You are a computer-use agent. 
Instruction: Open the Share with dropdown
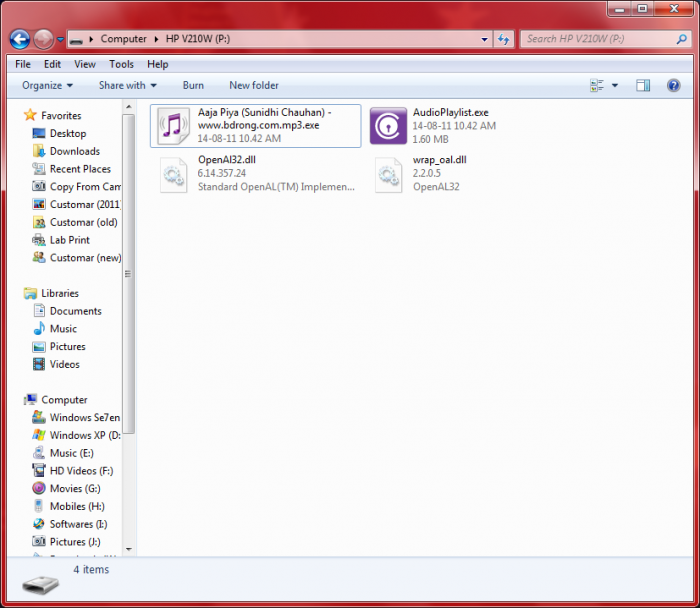pos(128,85)
